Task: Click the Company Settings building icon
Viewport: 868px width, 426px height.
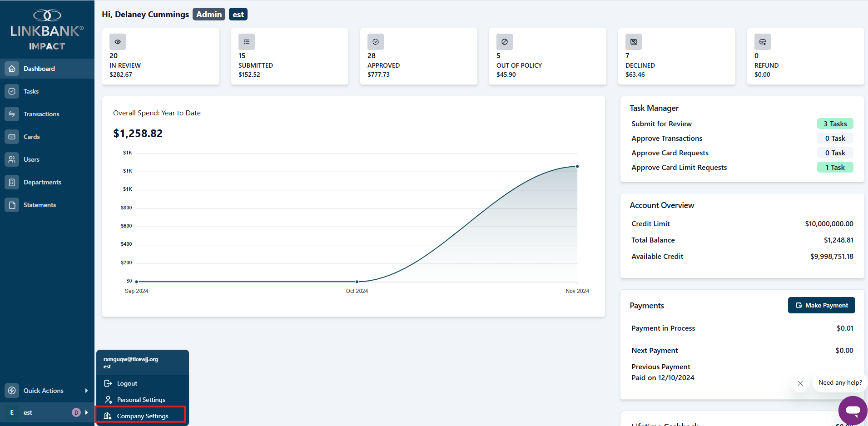Action: point(108,416)
